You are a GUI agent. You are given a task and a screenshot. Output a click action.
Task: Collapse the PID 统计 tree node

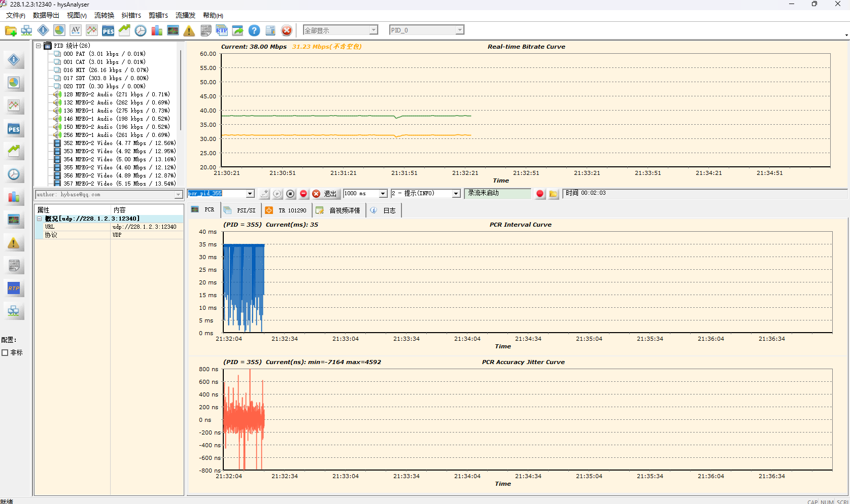click(38, 46)
